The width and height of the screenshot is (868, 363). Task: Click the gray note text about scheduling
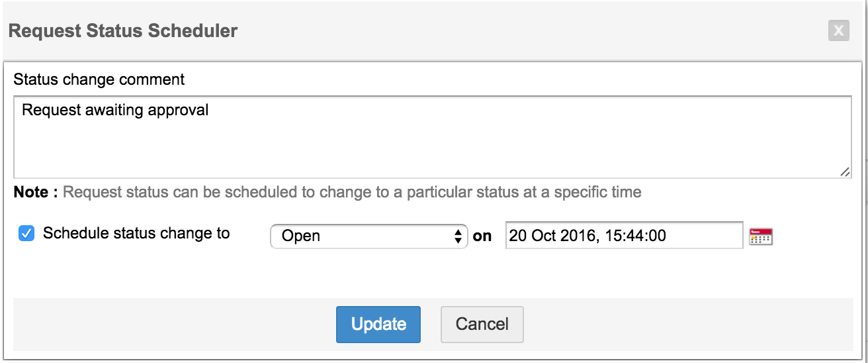tap(352, 193)
